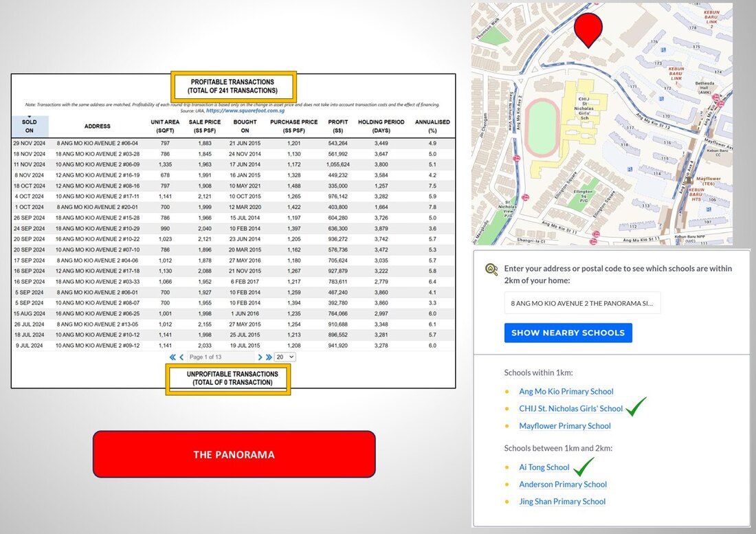The width and height of the screenshot is (756, 534).
Task: Click address 8 Ang Mo Kio Avenue 2 #06-01
Action: point(98,293)
